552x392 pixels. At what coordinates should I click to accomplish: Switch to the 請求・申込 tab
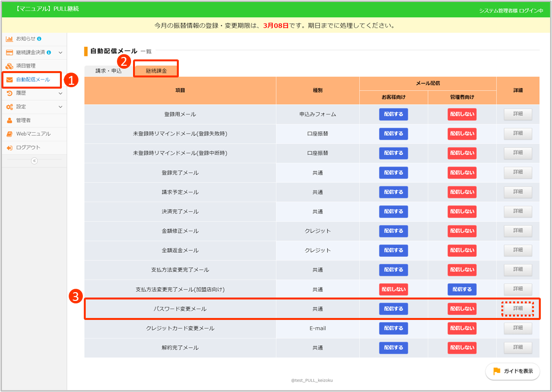point(108,71)
